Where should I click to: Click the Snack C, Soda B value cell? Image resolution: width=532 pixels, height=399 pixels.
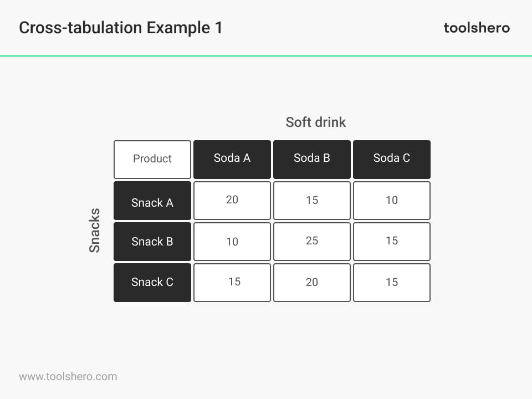312,283
